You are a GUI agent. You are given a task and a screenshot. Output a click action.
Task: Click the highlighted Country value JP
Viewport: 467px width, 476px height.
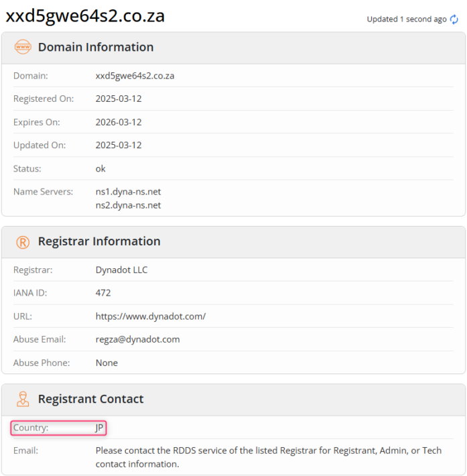100,428
